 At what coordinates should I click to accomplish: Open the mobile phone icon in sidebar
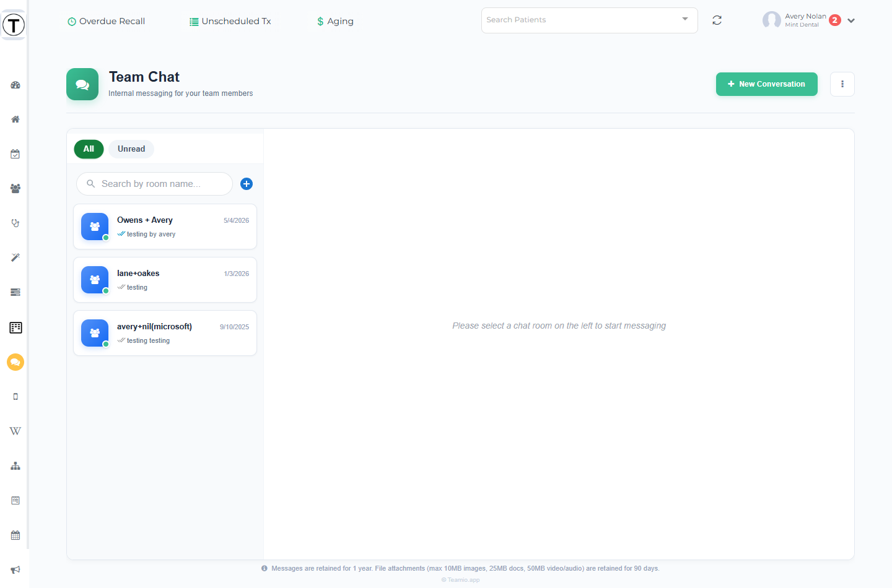pyautogui.click(x=15, y=396)
